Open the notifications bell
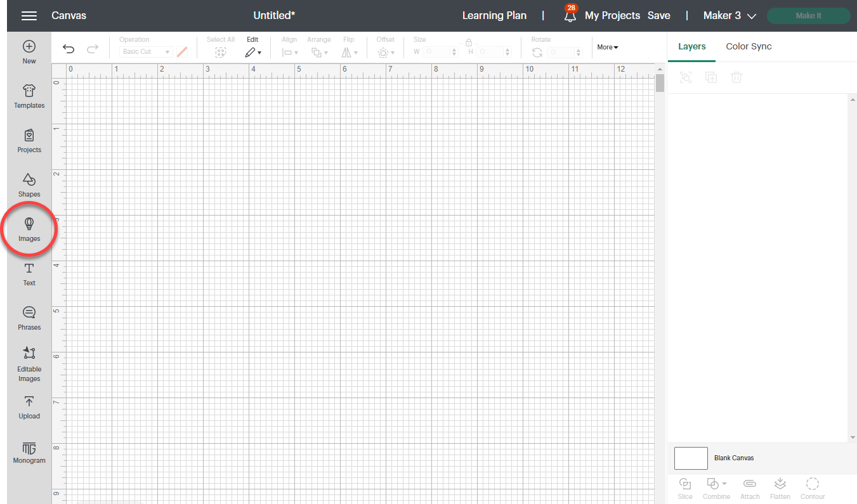The width and height of the screenshot is (857, 504). 570,16
